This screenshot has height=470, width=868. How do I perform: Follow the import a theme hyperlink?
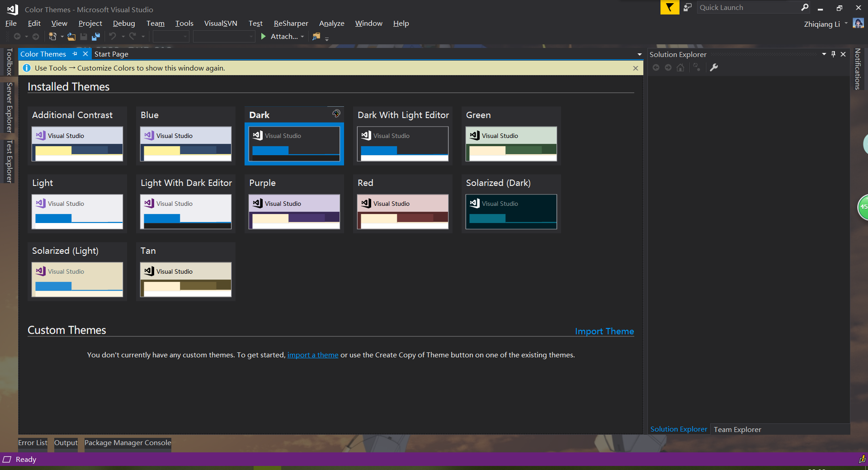(x=312, y=355)
